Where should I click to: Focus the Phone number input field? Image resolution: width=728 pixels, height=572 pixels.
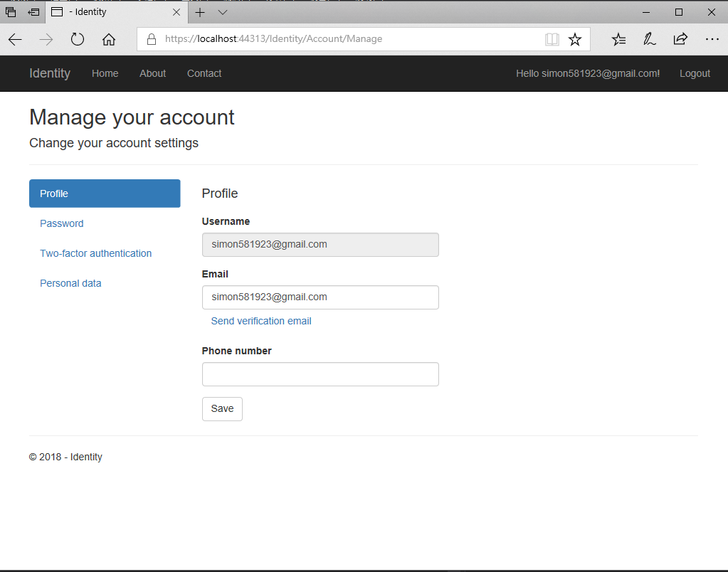[x=320, y=374]
